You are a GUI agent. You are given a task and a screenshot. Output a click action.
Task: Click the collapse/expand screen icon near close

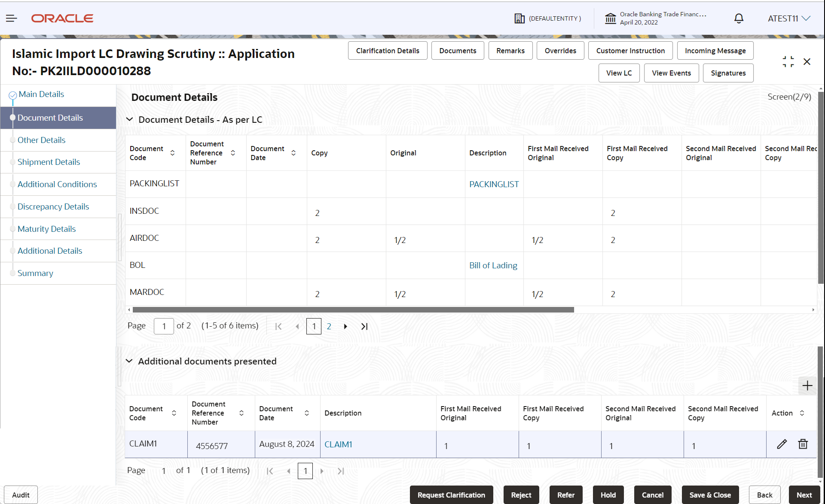point(788,61)
